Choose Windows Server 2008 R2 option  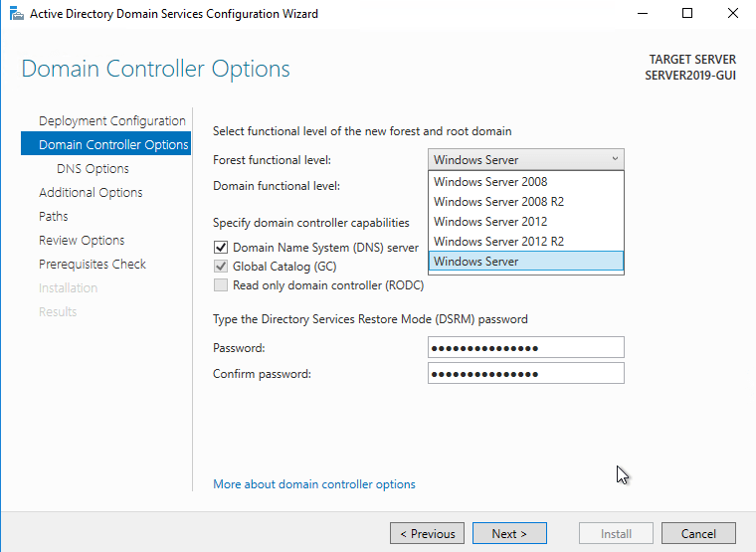[x=526, y=202]
